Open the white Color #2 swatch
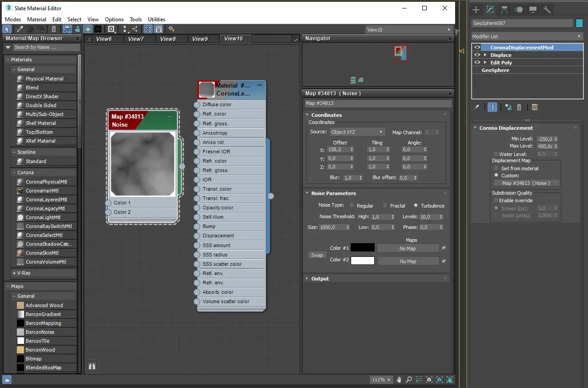Screen dimensions: 588x388 pos(362,260)
